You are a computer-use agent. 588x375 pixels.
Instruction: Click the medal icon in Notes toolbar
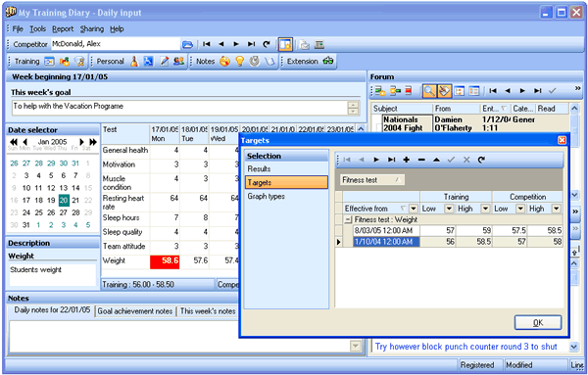(255, 61)
